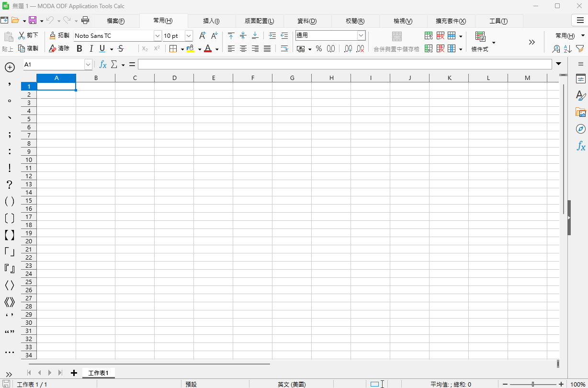Switch to the 檢視(V) tab
The width and height of the screenshot is (588, 388).
[403, 21]
